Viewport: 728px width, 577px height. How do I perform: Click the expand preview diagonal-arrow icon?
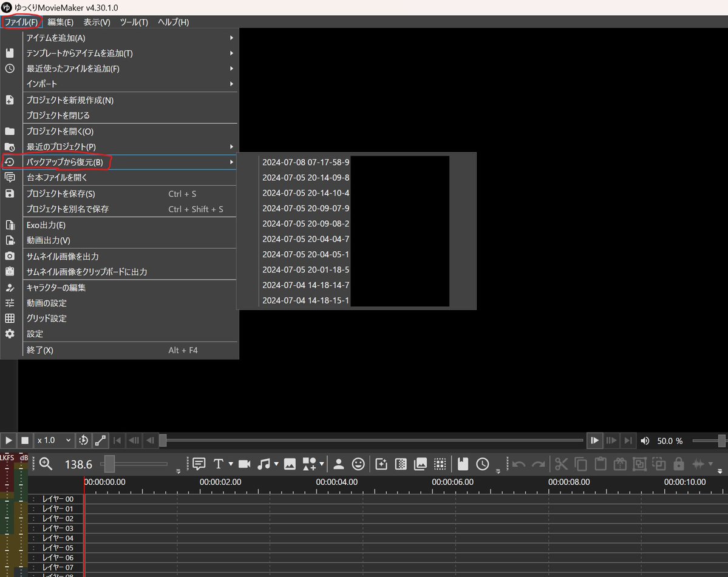100,440
